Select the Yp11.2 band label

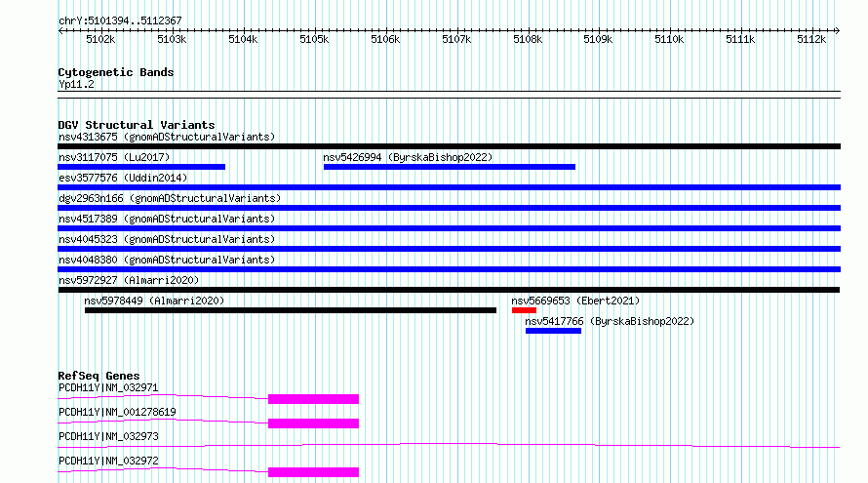coord(76,84)
